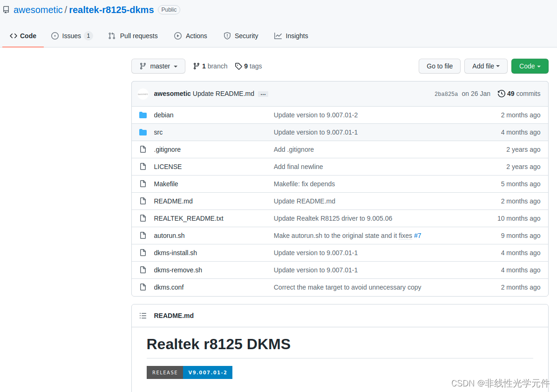
Task: Click the file icon beside .gitignore
Action: tap(143, 149)
